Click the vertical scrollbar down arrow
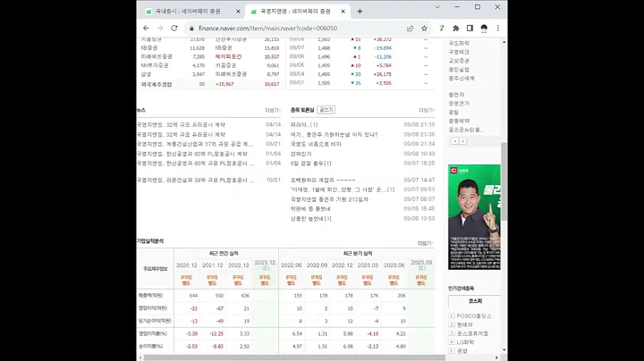Image resolution: width=644 pixels, height=361 pixels. [504, 351]
